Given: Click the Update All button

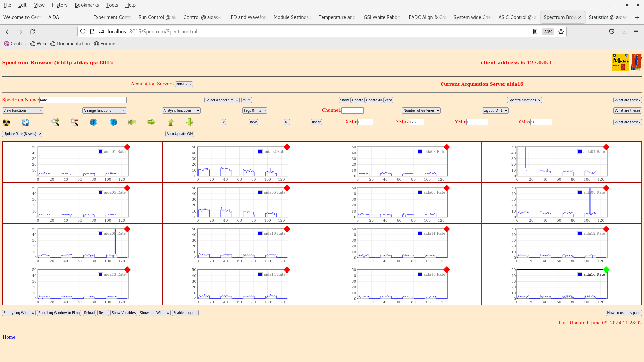Looking at the screenshot, I should (x=374, y=100).
